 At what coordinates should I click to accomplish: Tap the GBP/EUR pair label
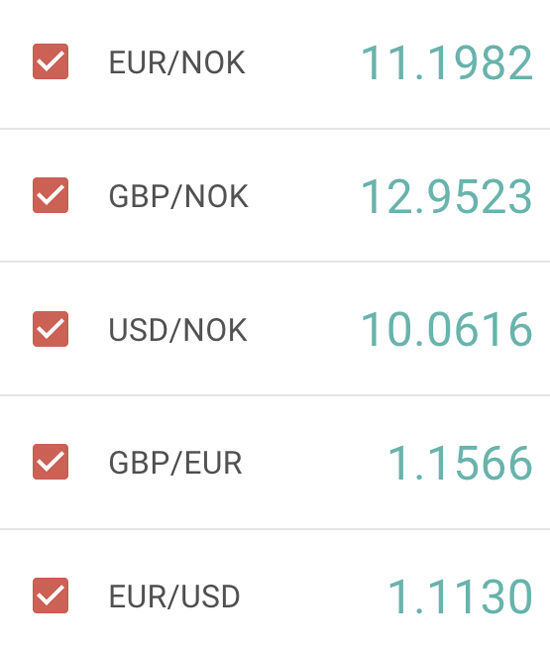pyautogui.click(x=175, y=463)
